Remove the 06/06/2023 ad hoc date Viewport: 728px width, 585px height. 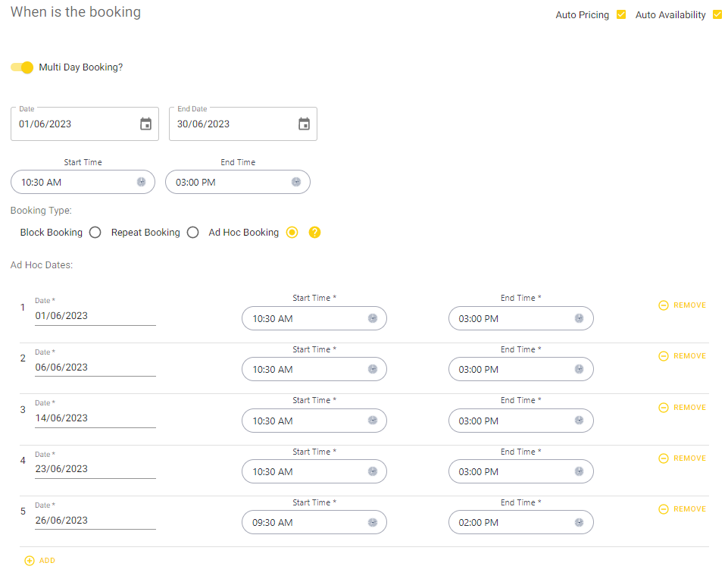point(682,356)
